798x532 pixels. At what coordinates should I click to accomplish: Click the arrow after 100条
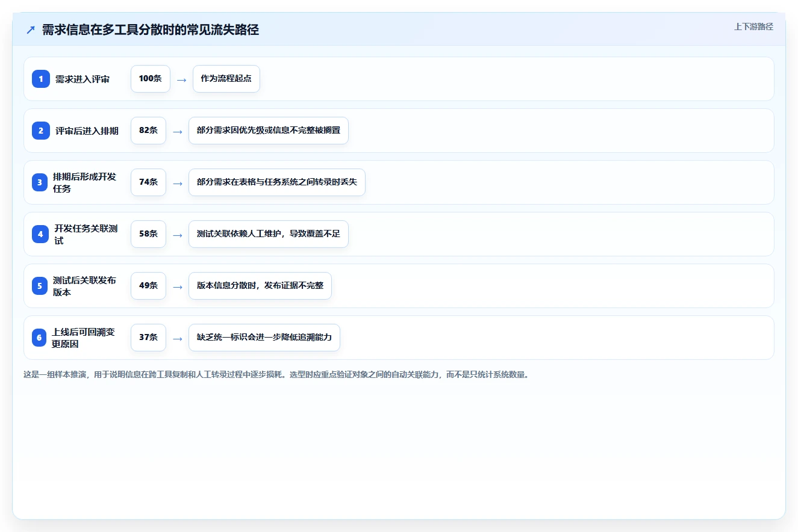pos(181,79)
